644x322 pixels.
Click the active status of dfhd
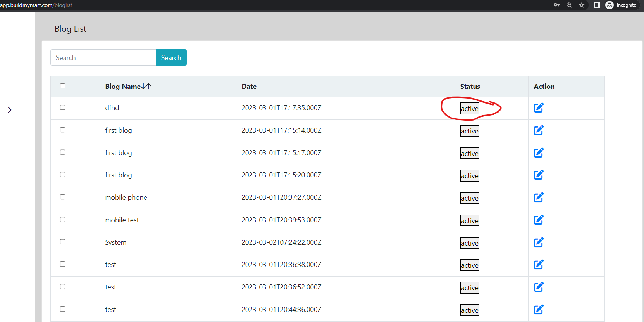[x=470, y=109]
